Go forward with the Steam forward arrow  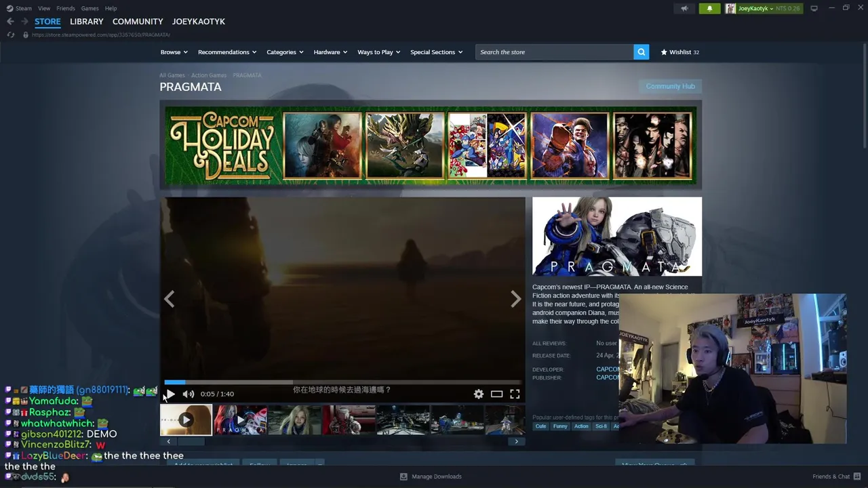coord(24,22)
